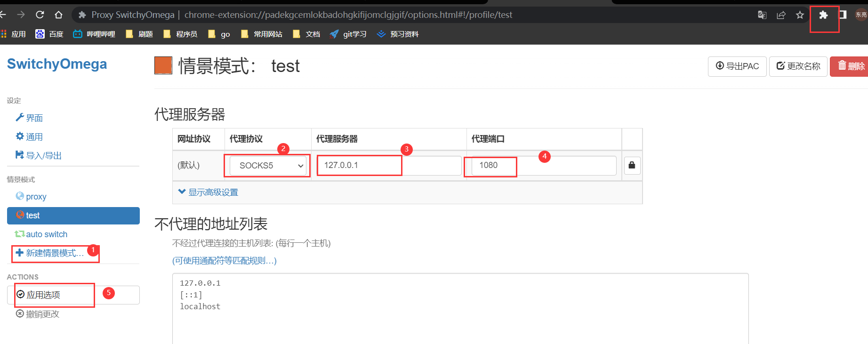Create a new profile with 新建情景模式
The height and width of the screenshot is (344, 868).
tap(50, 253)
